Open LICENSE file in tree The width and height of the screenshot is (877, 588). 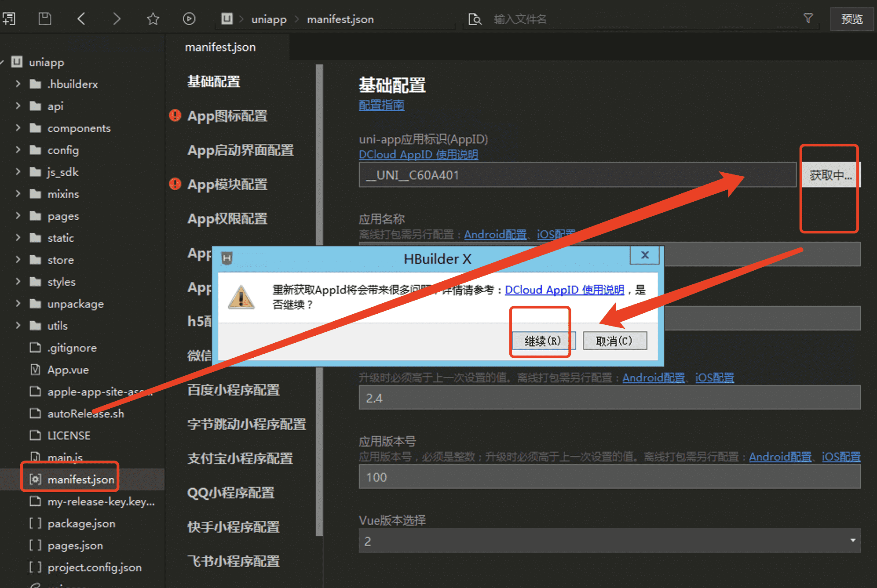point(69,436)
